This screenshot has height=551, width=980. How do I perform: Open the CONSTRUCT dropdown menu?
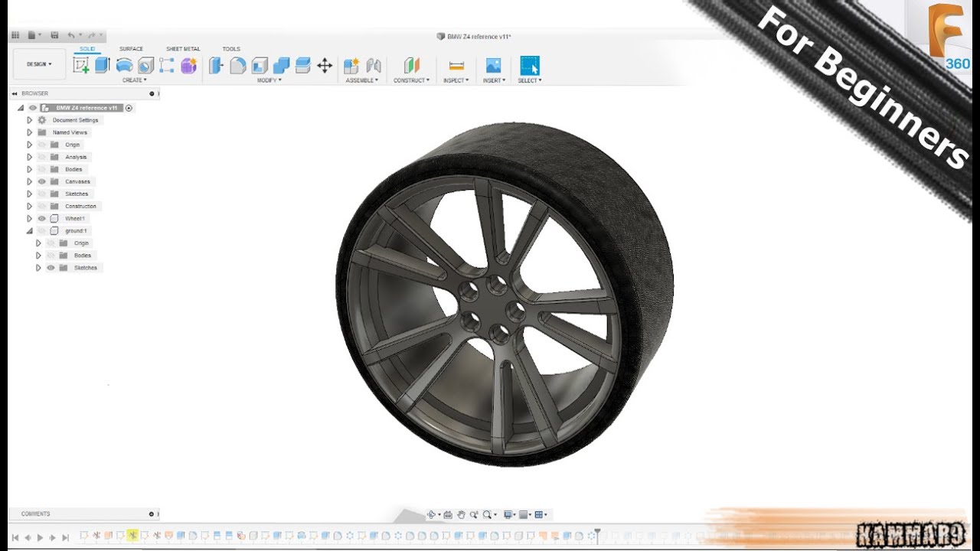click(x=411, y=80)
